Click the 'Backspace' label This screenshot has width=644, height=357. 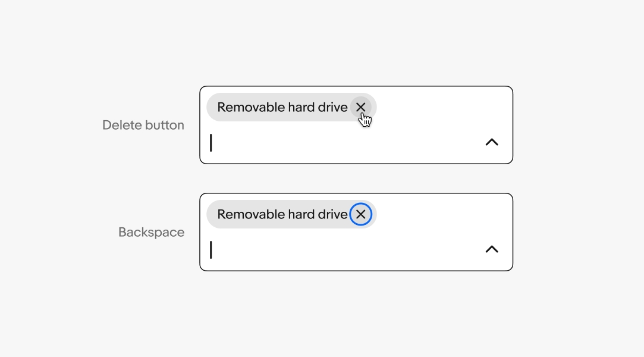pyautogui.click(x=152, y=232)
